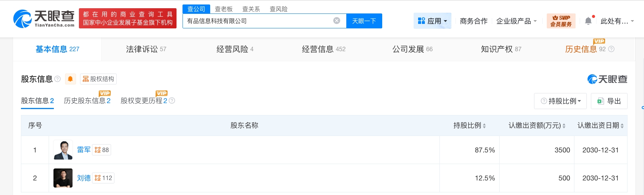Open the 持股比例 filter dropdown
Image resolution: width=644 pixels, height=195 pixels.
tap(560, 101)
